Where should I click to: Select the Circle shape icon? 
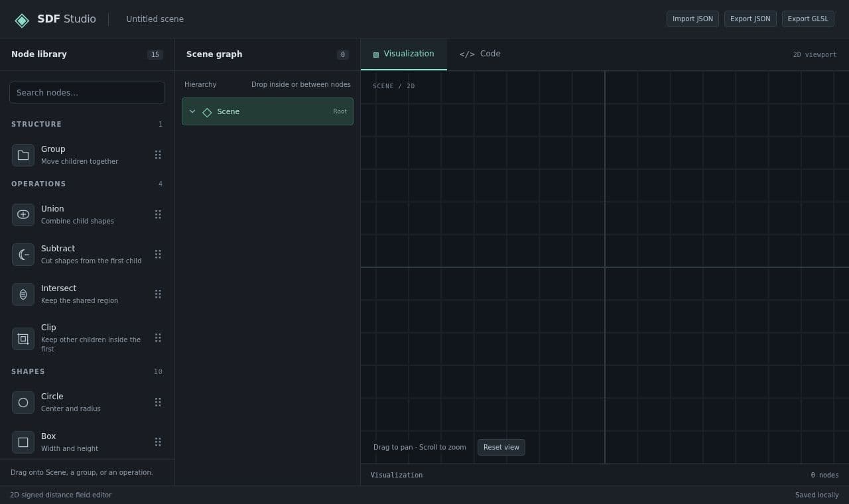(x=23, y=403)
